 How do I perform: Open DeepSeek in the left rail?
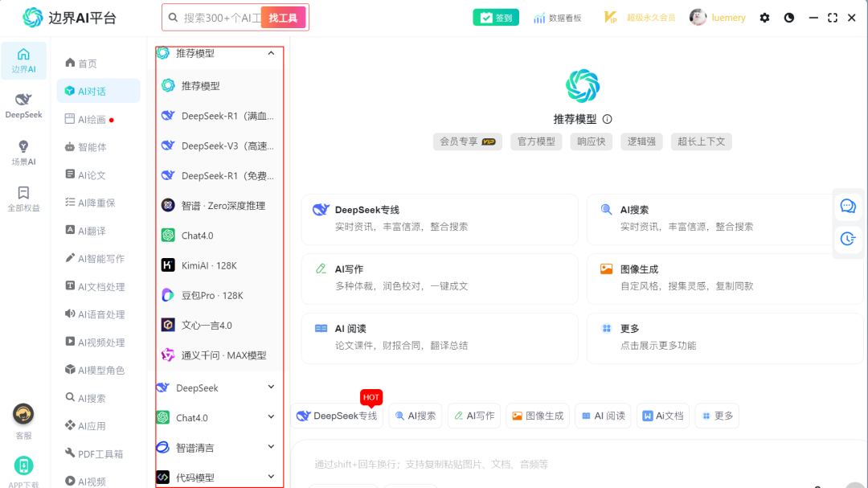pos(23,106)
